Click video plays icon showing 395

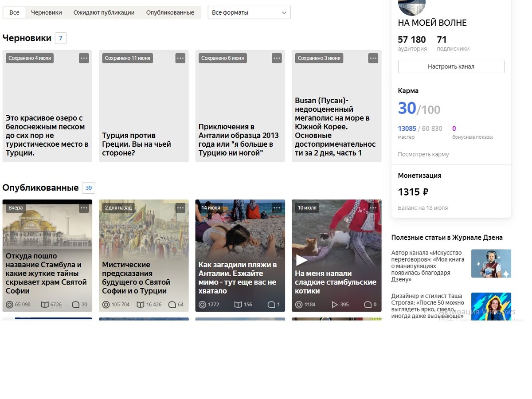[335, 305]
